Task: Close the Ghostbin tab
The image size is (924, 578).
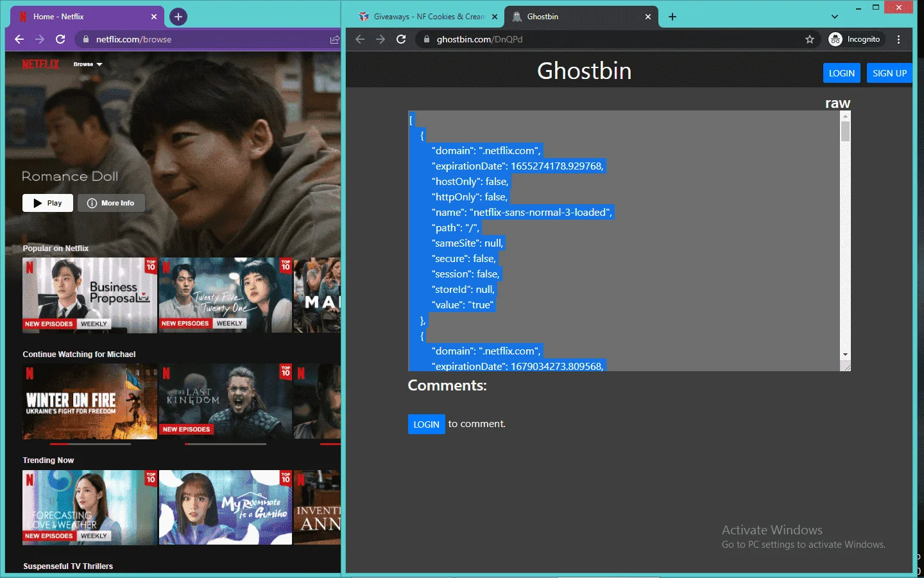Action: [648, 17]
